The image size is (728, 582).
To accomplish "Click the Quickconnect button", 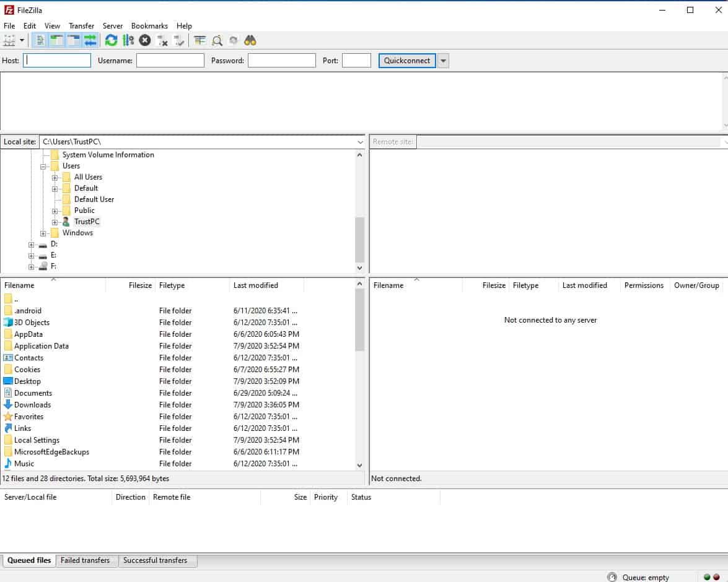I will coord(407,61).
